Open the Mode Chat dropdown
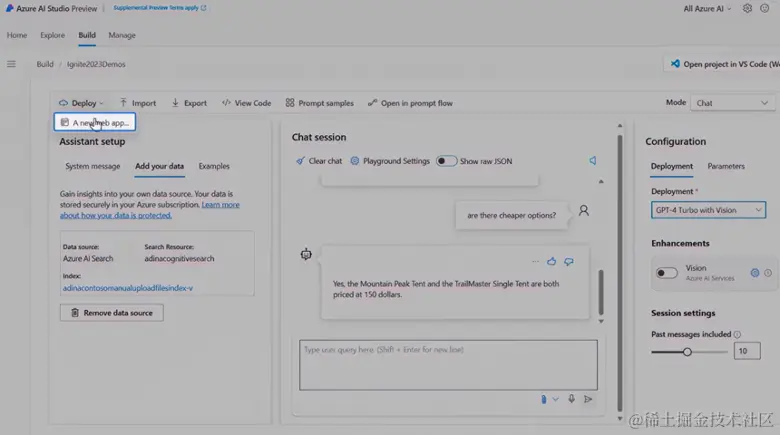 click(x=732, y=103)
